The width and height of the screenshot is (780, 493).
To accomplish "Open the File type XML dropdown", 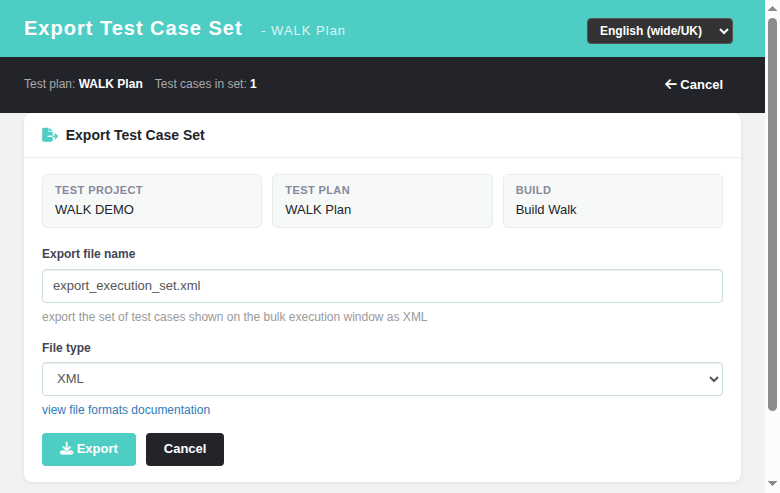I will click(x=382, y=379).
